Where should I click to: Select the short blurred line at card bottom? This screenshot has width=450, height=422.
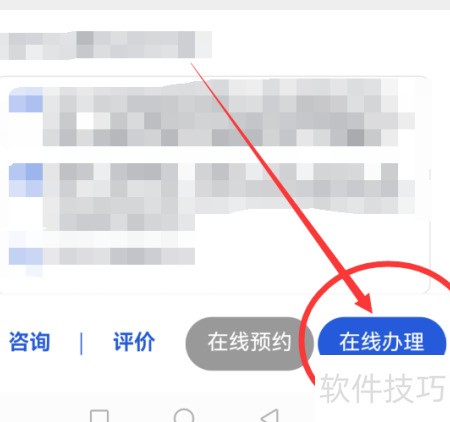tap(119, 256)
